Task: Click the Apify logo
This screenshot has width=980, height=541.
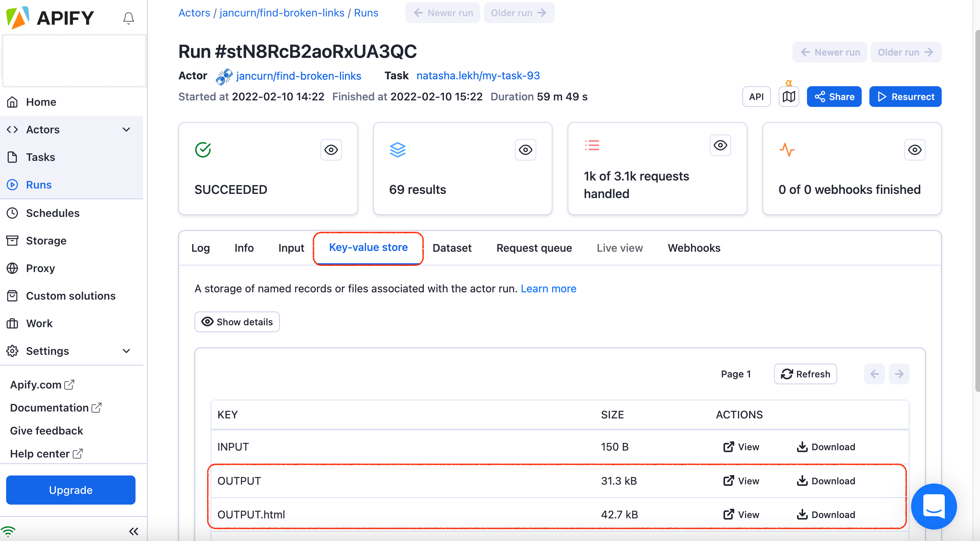Action: [50, 18]
